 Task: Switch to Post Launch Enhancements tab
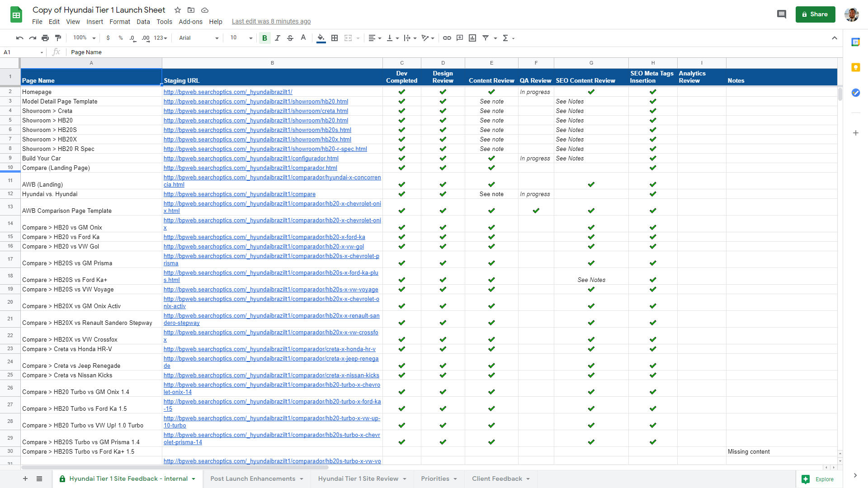(x=253, y=479)
